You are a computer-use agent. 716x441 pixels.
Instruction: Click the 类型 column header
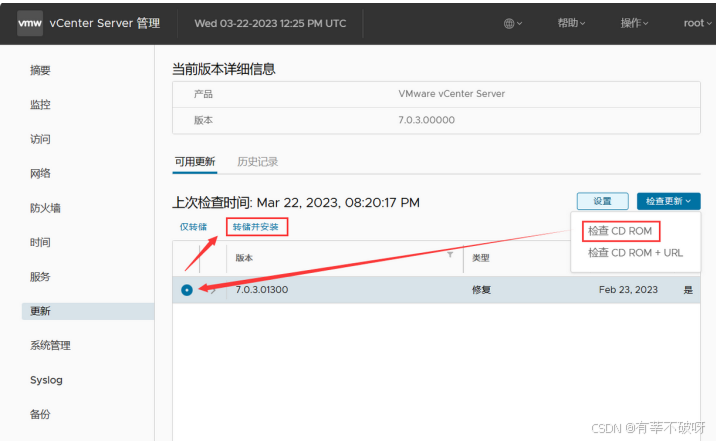tap(481, 258)
